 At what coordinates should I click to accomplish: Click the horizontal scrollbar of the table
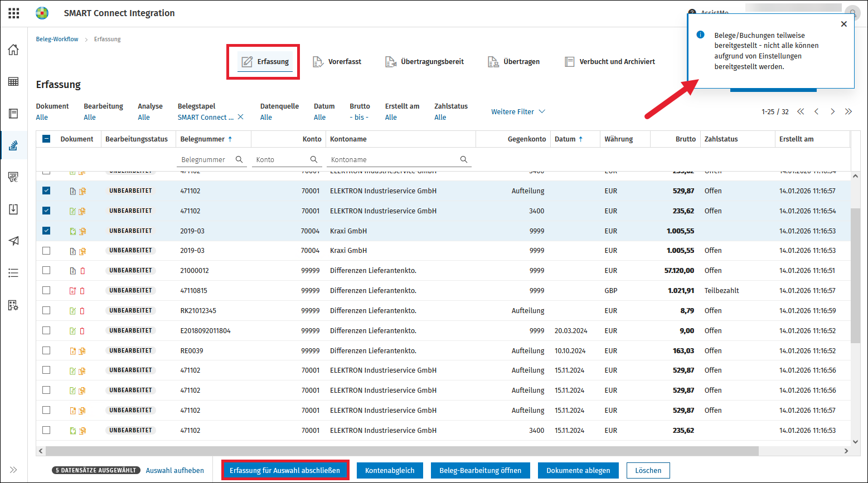[x=401, y=451]
